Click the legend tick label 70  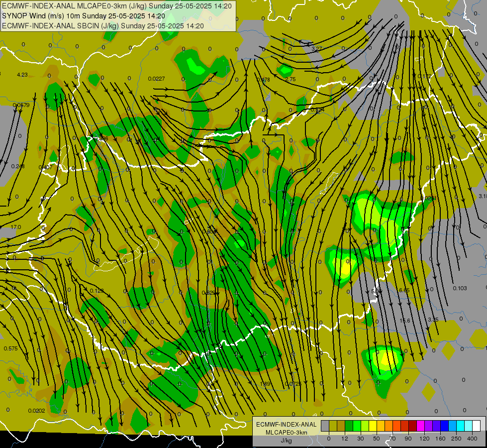(392, 439)
